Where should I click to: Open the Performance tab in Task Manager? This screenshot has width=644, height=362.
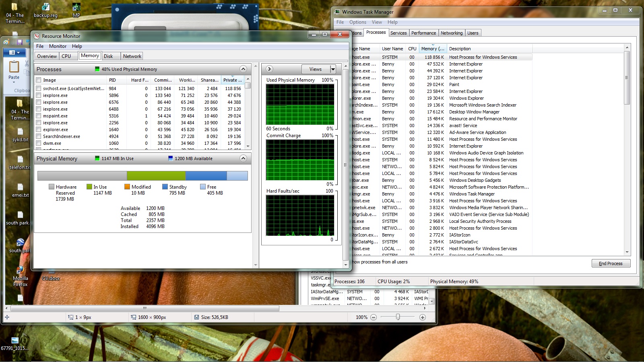423,33
